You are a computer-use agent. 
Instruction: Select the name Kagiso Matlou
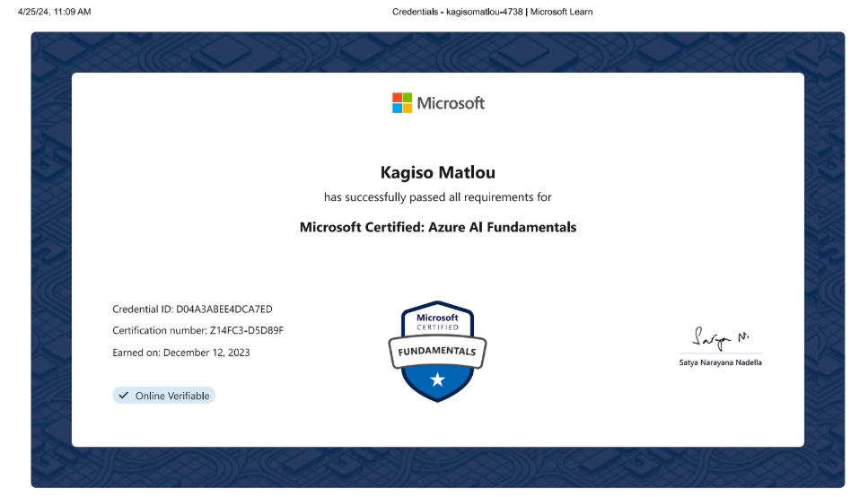[x=437, y=172]
